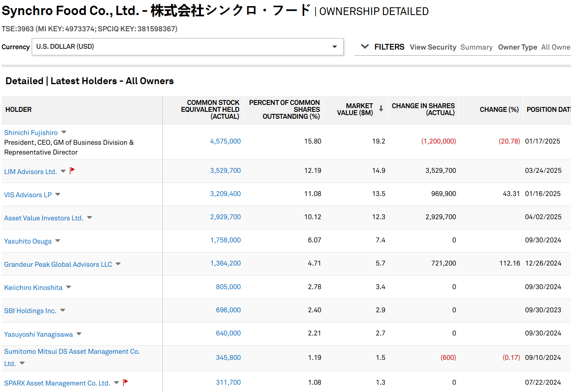Open dropdown arrow next to VIS Advisors LP
The height and width of the screenshot is (392, 571).
click(x=58, y=194)
